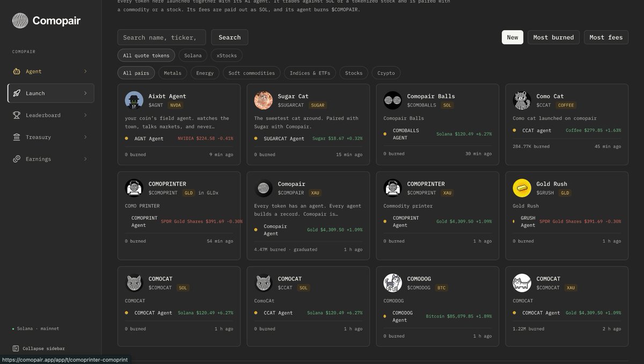This screenshot has width=644, height=364.
Task: Expand the Leaderboard chevron
Action: pyautogui.click(x=85, y=115)
